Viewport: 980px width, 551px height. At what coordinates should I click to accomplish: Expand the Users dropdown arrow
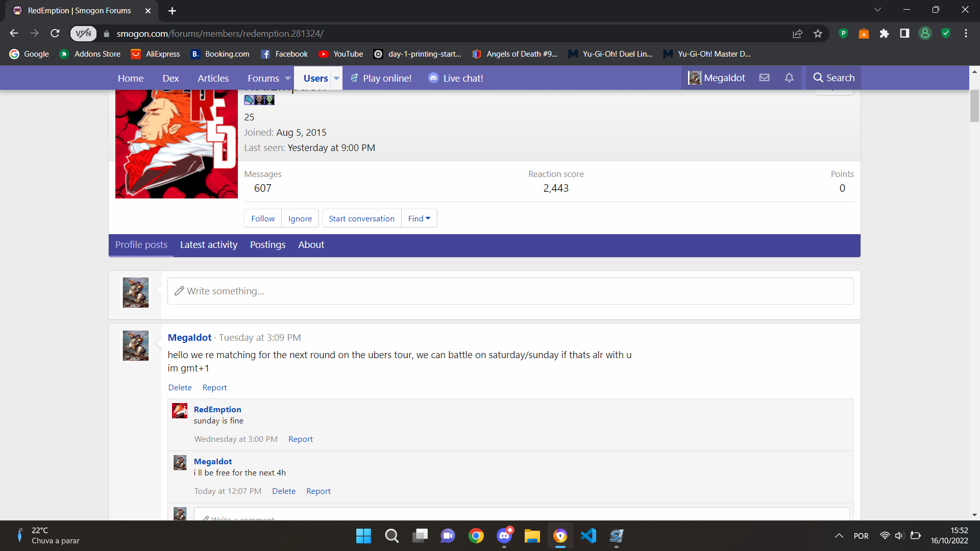[336, 79]
